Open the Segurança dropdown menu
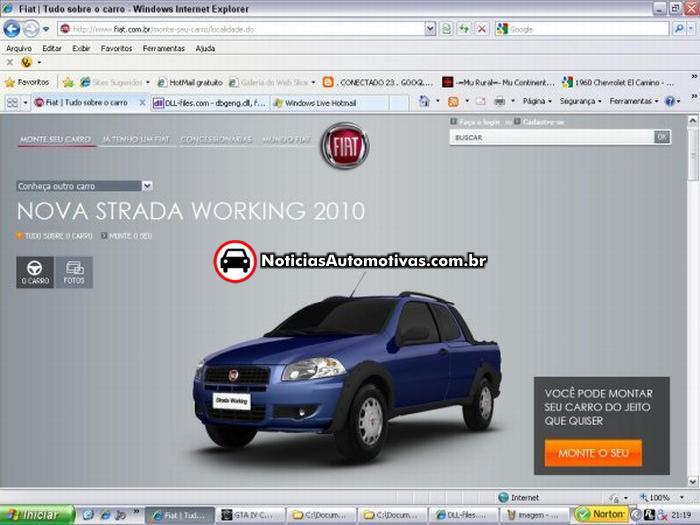The width and height of the screenshot is (700, 525). 580,101
